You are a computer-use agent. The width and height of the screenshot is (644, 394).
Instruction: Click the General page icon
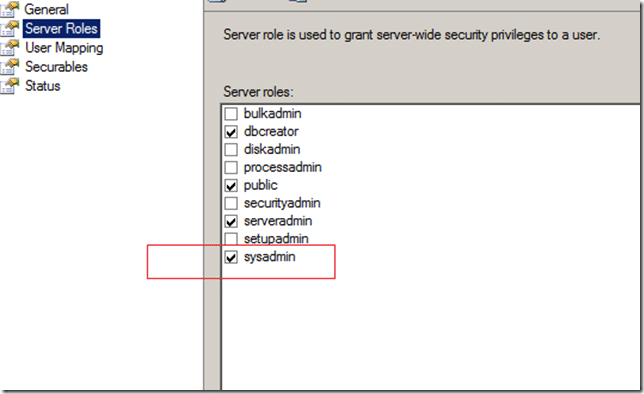[x=10, y=9]
